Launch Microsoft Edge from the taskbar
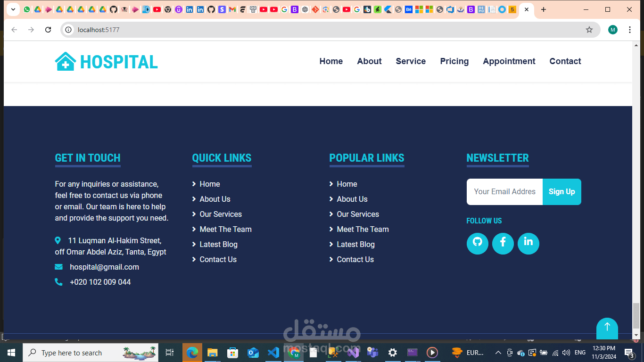Screen dimensions: 644x362 point(192,353)
